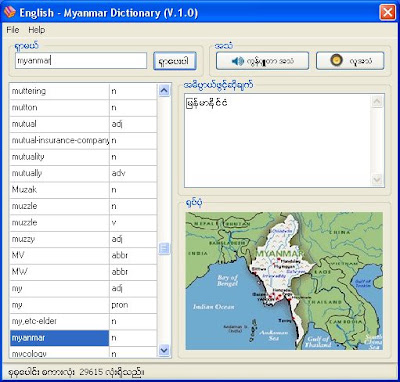Click definition box scroll down arrow
The image size is (400, 382).
click(377, 180)
